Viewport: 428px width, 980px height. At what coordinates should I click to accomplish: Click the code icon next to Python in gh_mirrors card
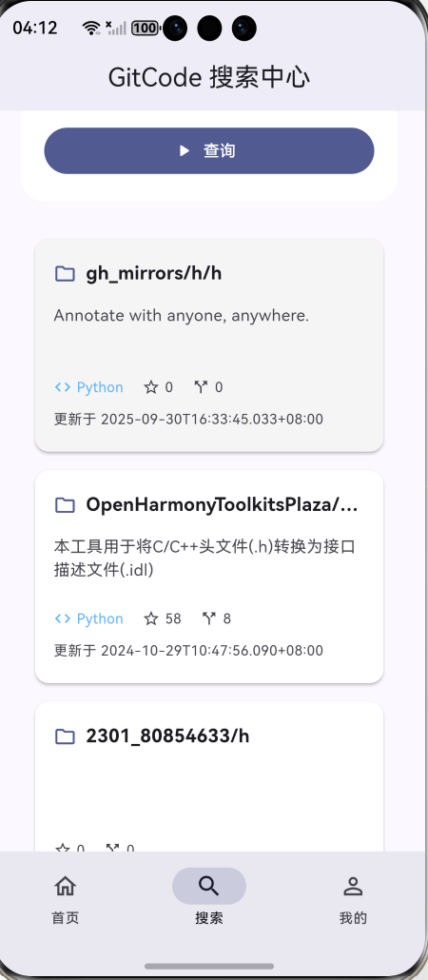(63, 387)
